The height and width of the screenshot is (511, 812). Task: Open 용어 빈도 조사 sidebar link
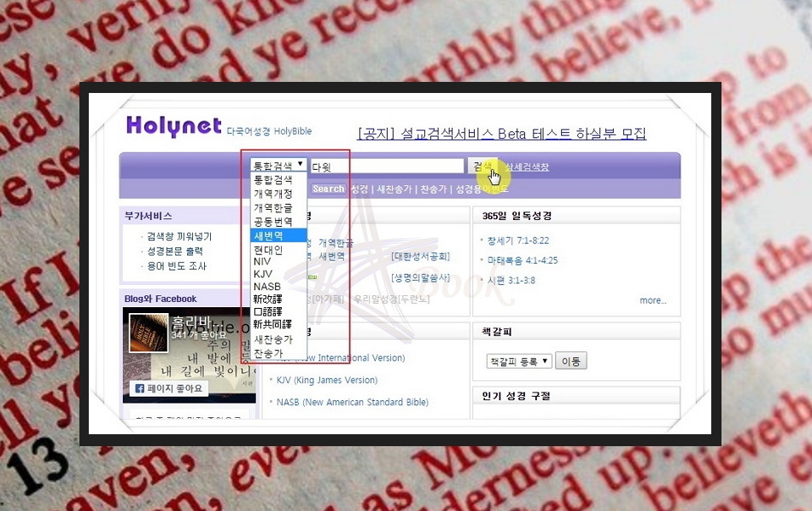pyautogui.click(x=177, y=266)
